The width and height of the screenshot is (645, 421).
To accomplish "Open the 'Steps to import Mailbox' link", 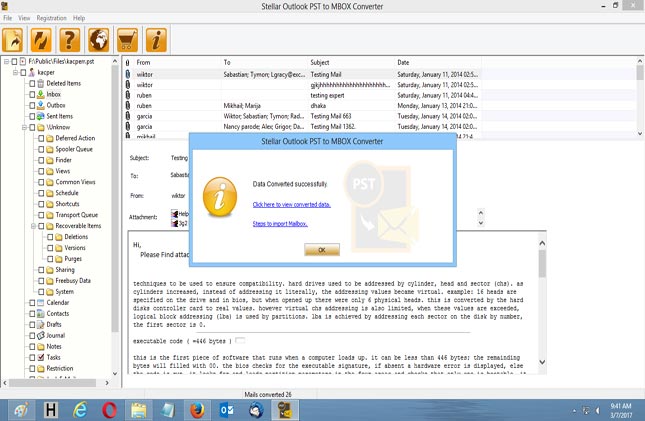I will coord(280,224).
